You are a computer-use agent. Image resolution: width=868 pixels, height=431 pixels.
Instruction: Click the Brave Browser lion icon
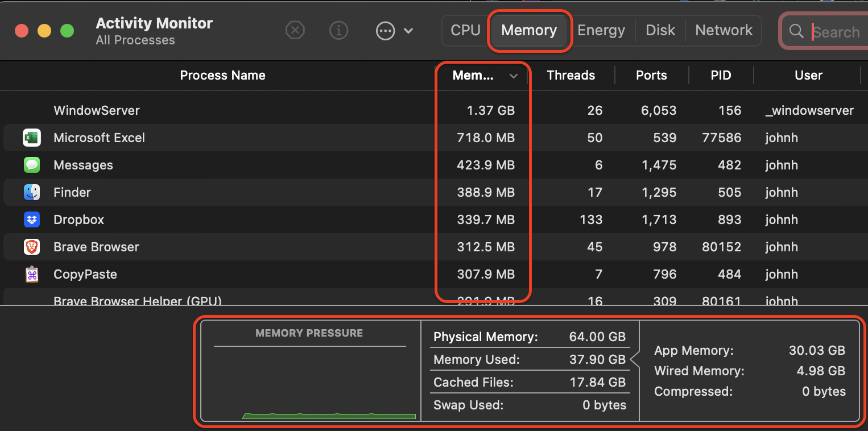coord(31,247)
